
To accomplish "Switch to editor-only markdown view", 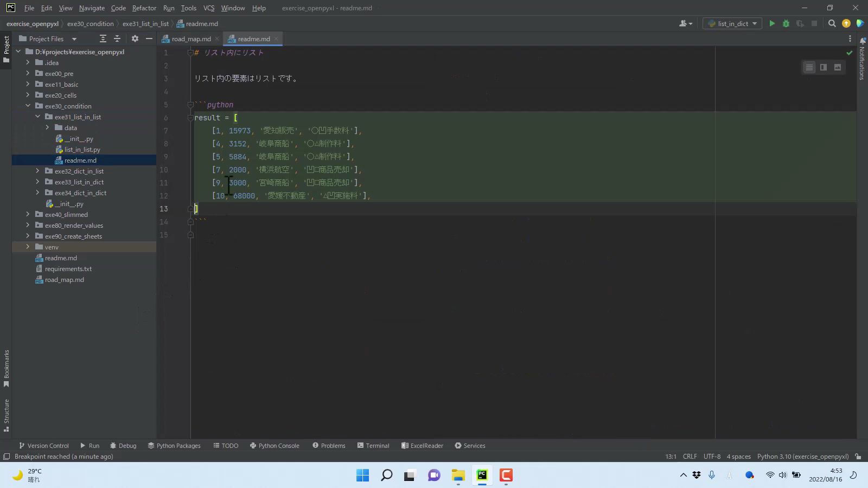I will click(809, 67).
